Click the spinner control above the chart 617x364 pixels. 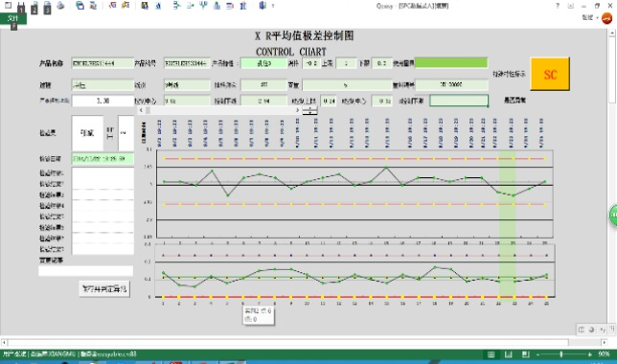coord(309,110)
